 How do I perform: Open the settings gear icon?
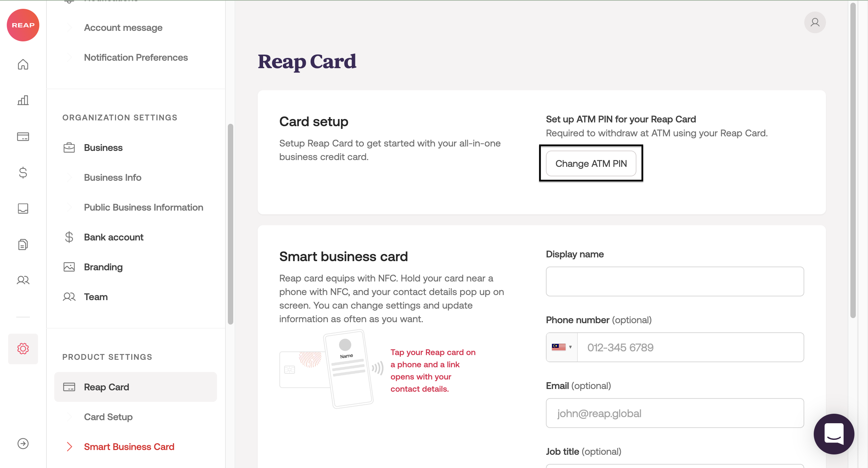click(x=23, y=349)
